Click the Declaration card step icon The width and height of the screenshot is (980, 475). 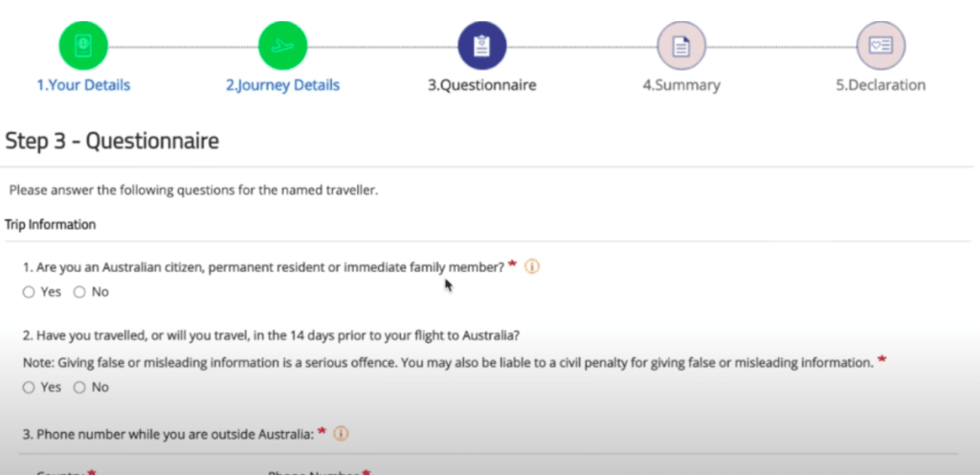[880, 46]
